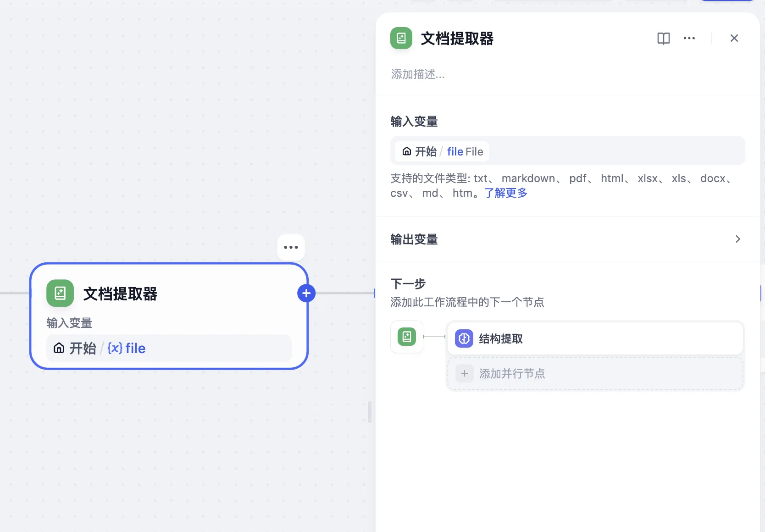Open the panel's three-dot more options menu
765x532 pixels.
click(x=689, y=39)
